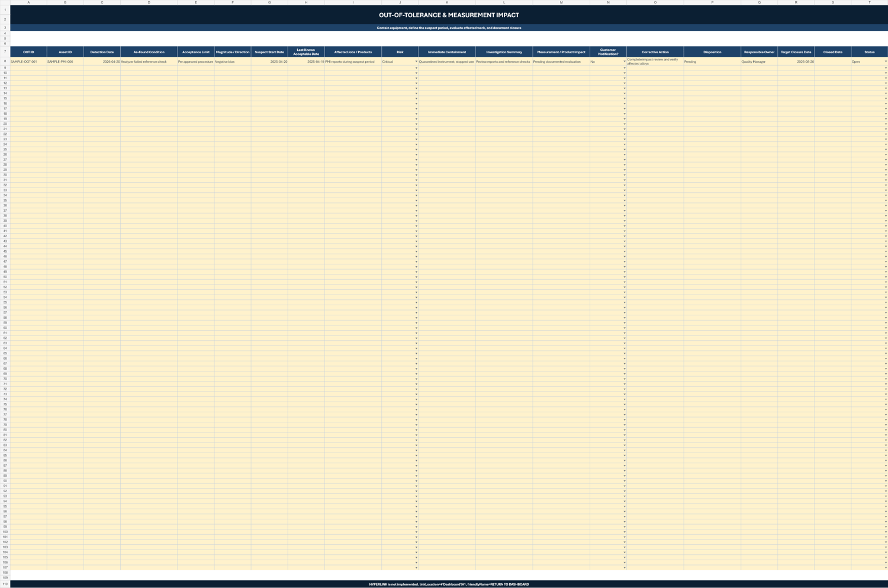The image size is (888, 588).
Task: Select row 107 number header
Action: pos(5,567)
